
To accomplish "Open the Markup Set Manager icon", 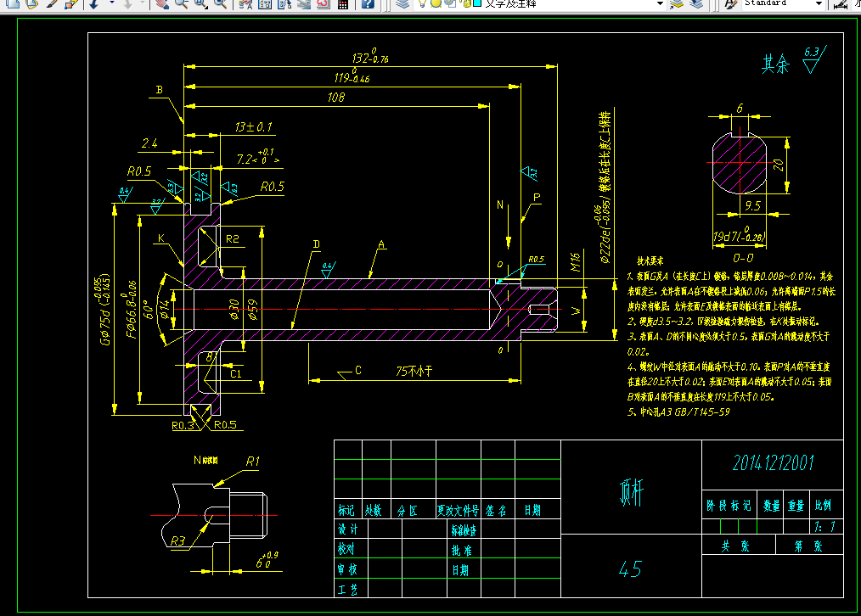I will pyautogui.click(x=324, y=3).
